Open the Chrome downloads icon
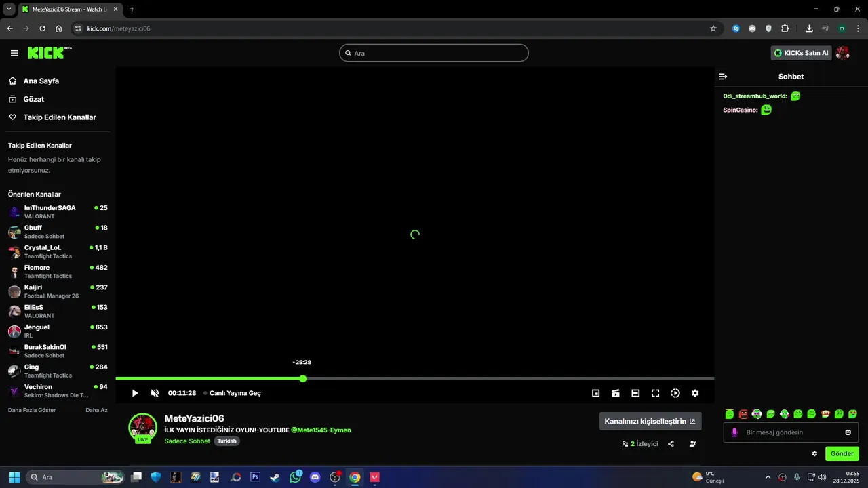Screen dimensions: 868x488 point(809,28)
